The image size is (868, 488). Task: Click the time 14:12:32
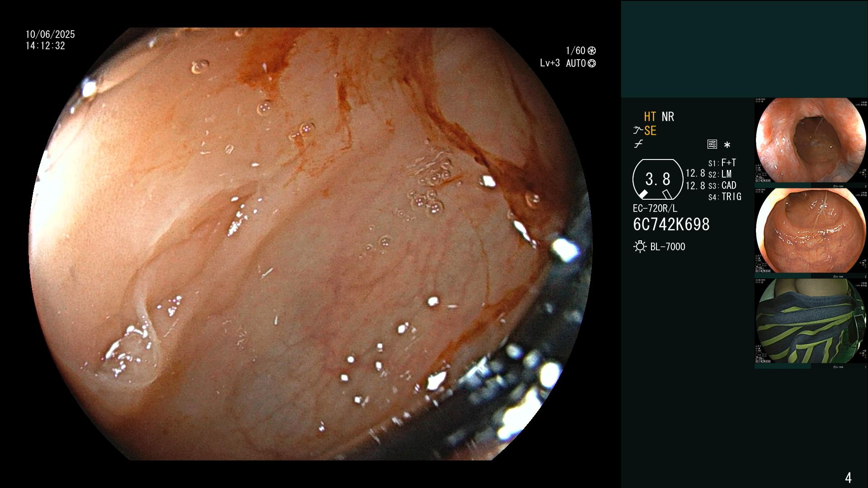(x=45, y=46)
